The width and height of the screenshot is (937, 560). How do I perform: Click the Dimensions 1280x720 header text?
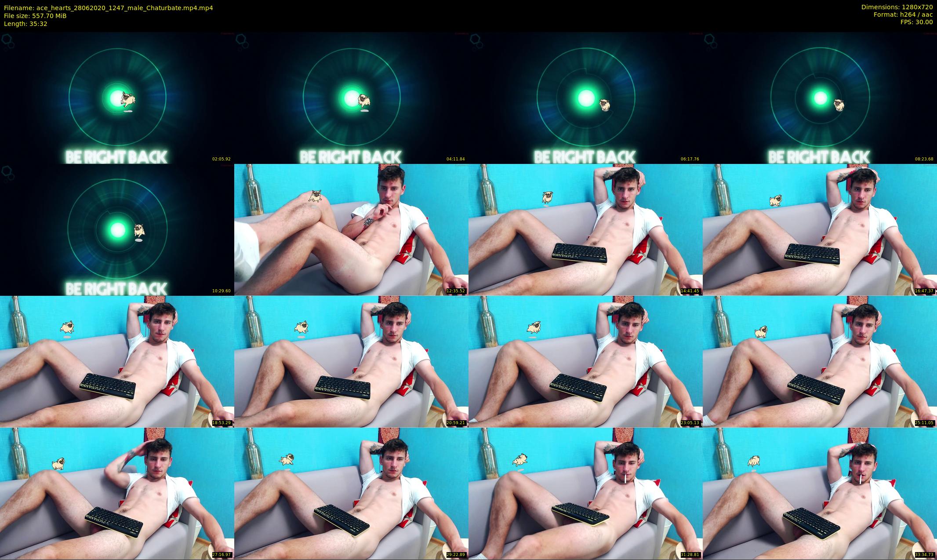(x=897, y=7)
